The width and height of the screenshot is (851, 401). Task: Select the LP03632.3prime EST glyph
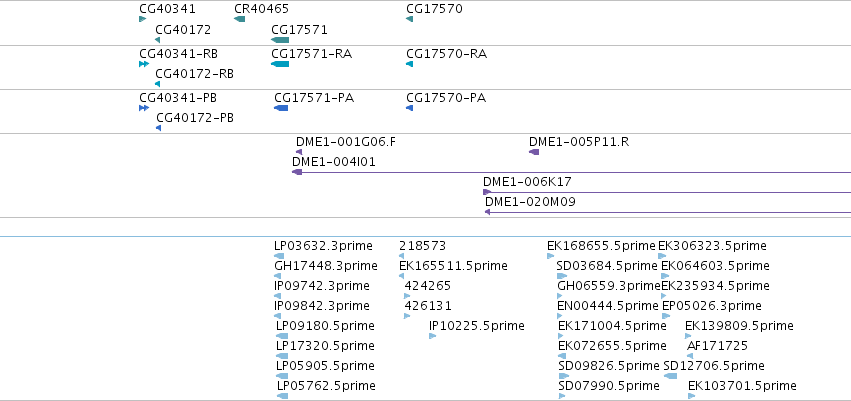[279, 256]
